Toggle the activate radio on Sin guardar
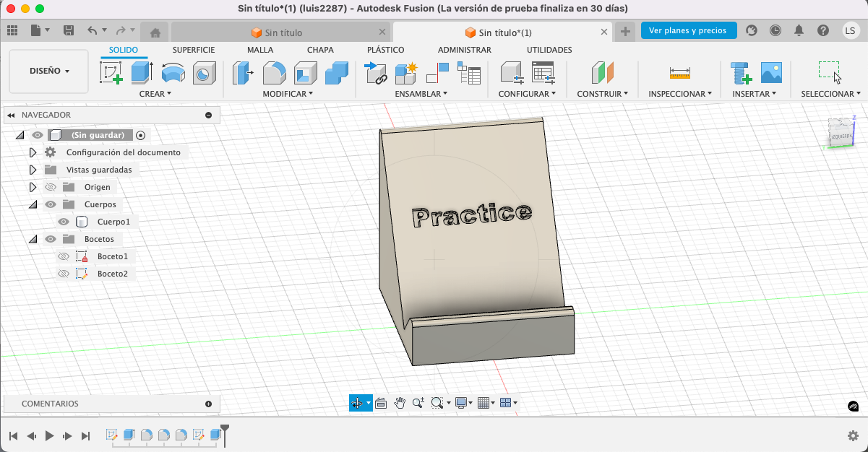Viewport: 868px width, 452px height. click(141, 135)
